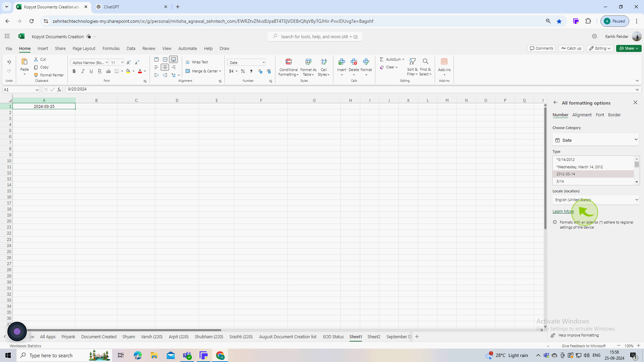The image size is (644, 362).
Task: Apply the red font color swatch
Action: point(140,71)
